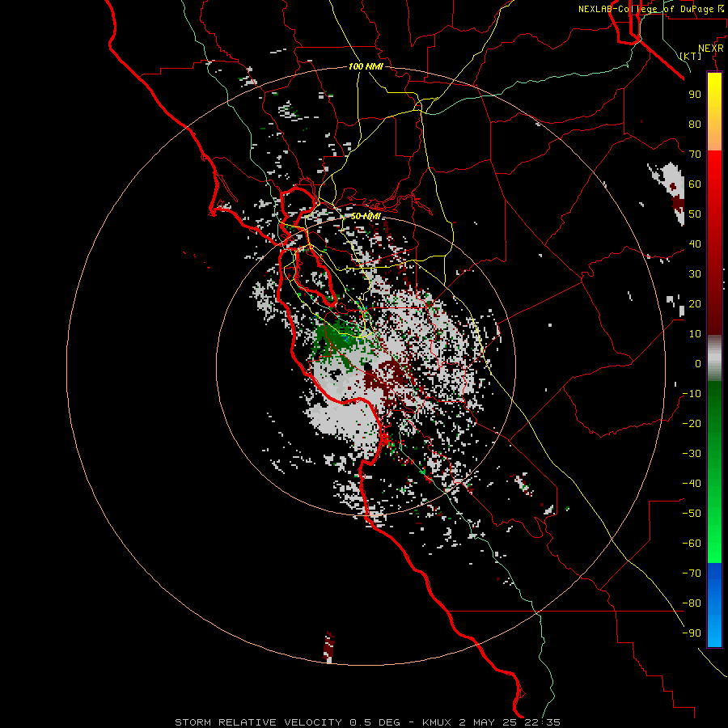Select the 50 value on the velocity scale

695,214
